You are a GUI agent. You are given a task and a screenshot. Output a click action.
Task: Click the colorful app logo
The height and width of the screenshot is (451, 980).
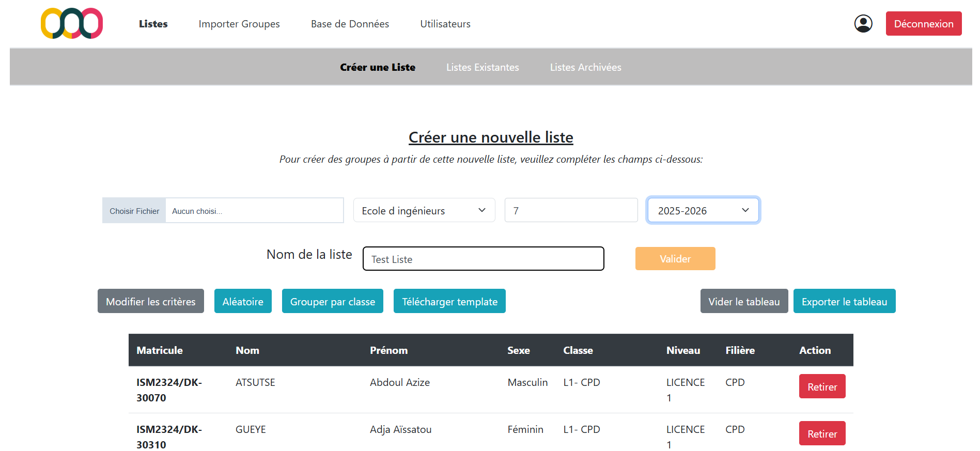72,23
